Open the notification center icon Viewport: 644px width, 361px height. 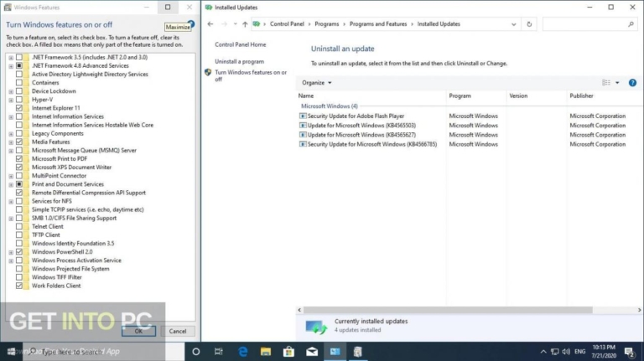point(629,352)
